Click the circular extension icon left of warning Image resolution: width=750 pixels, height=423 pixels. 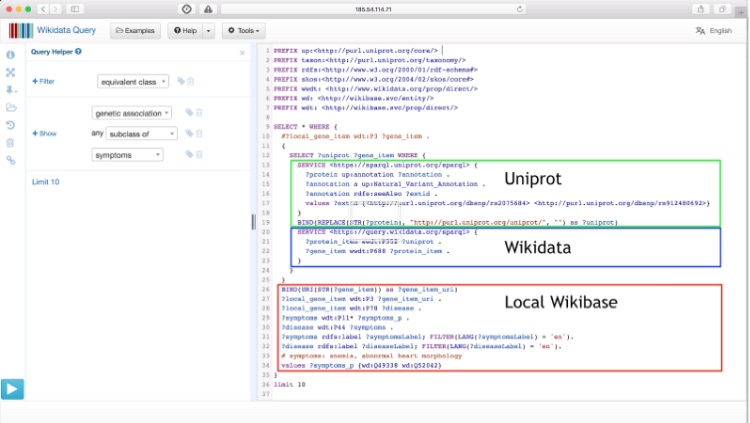(x=187, y=9)
